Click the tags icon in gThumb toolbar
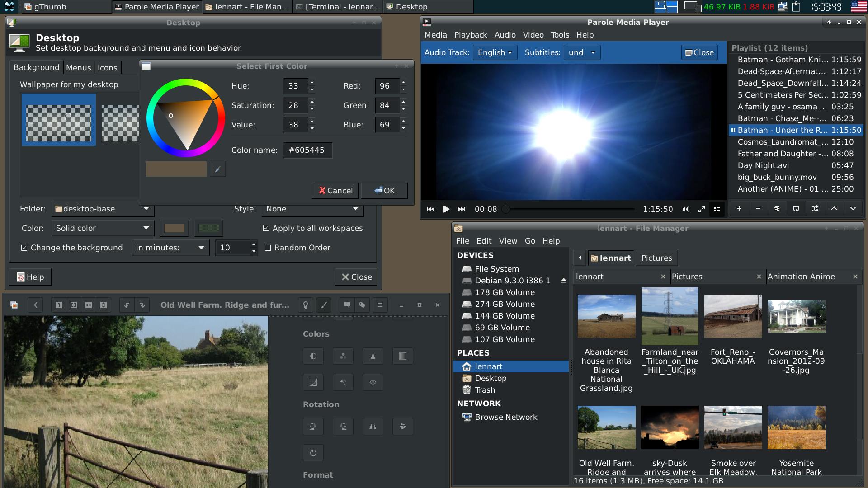Screen dimensions: 868x488 362,305
